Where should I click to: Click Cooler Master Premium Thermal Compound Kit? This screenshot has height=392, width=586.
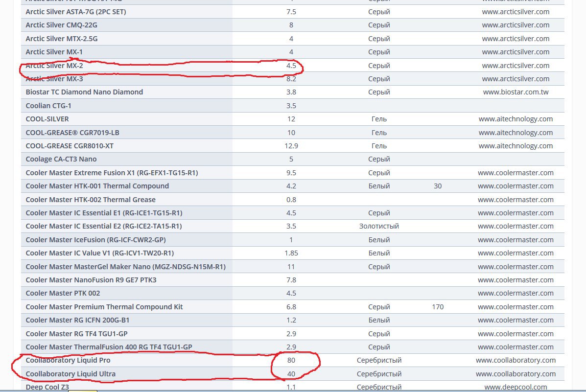[x=104, y=307]
